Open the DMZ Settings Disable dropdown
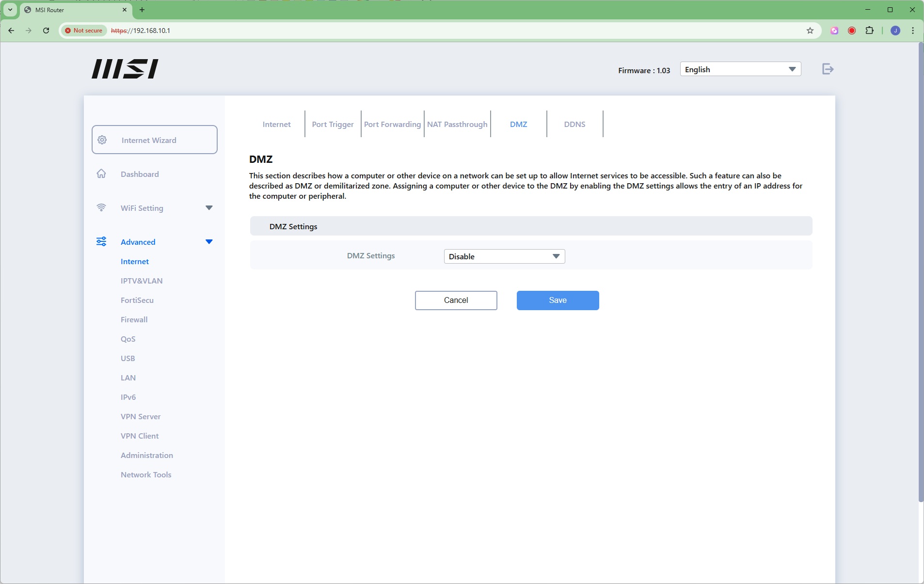924x584 pixels. (504, 256)
